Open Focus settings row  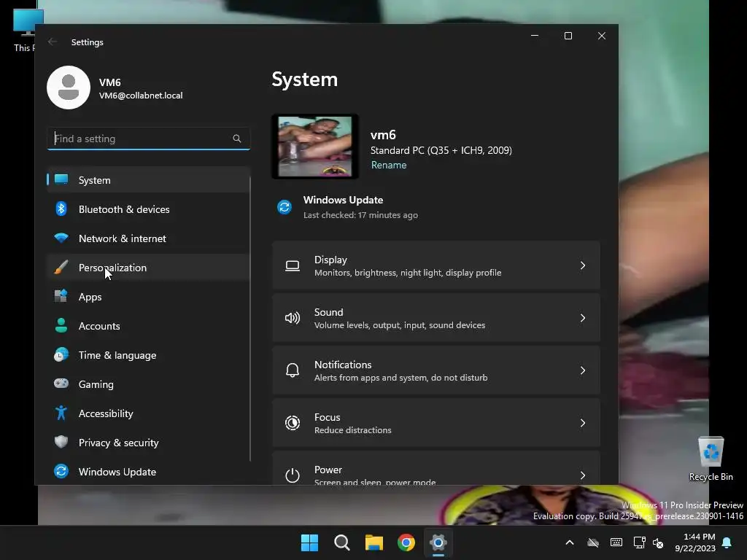pos(436,422)
